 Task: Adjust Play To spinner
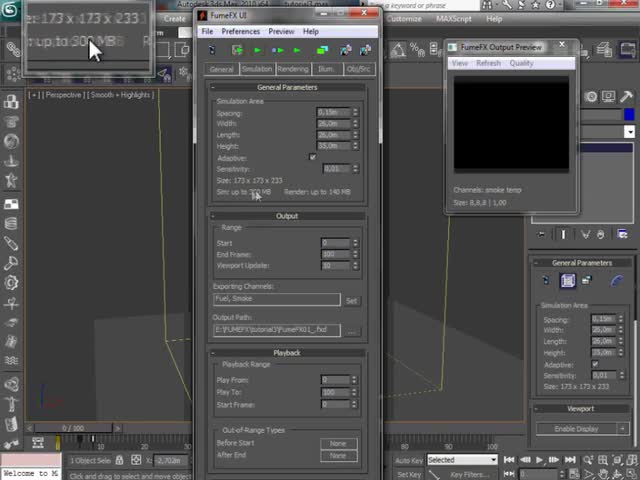(x=354, y=392)
